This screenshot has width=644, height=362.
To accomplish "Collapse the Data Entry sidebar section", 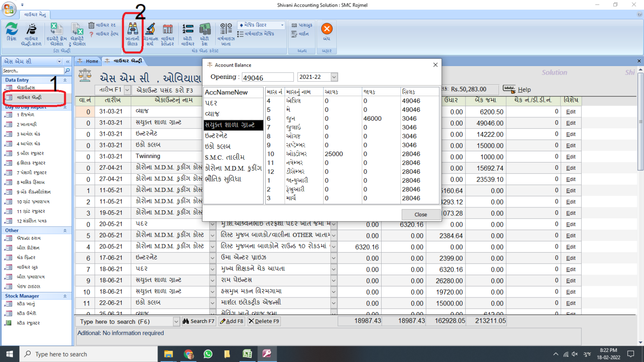I will [x=64, y=80].
